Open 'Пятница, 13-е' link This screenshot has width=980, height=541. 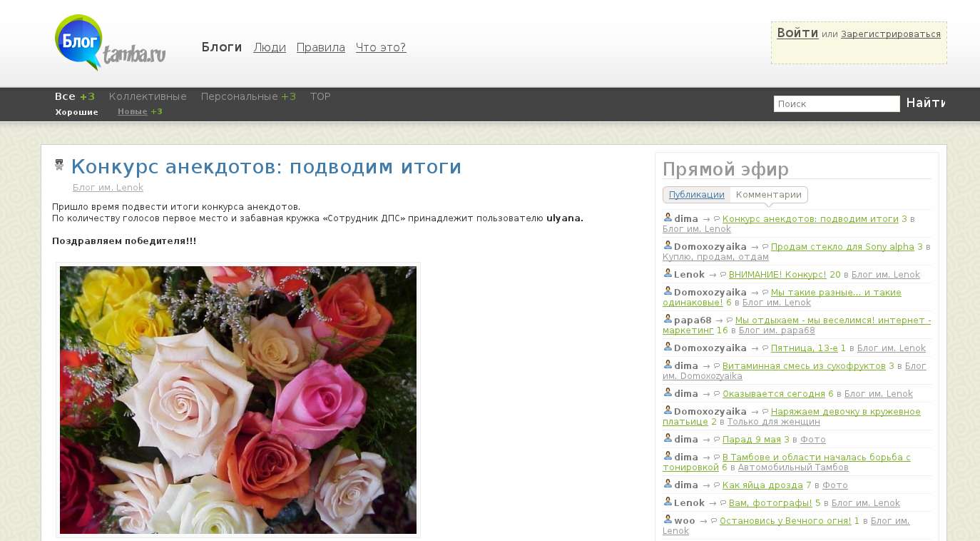coord(805,348)
